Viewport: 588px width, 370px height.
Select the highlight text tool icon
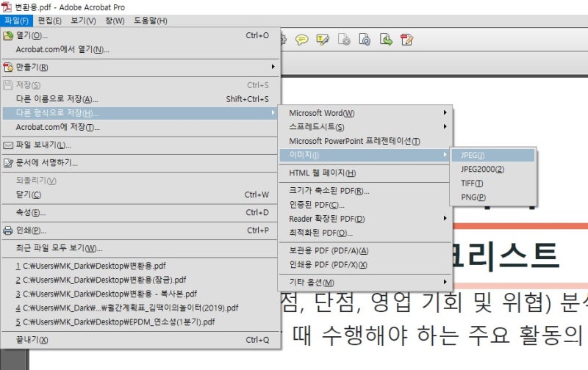pos(323,40)
